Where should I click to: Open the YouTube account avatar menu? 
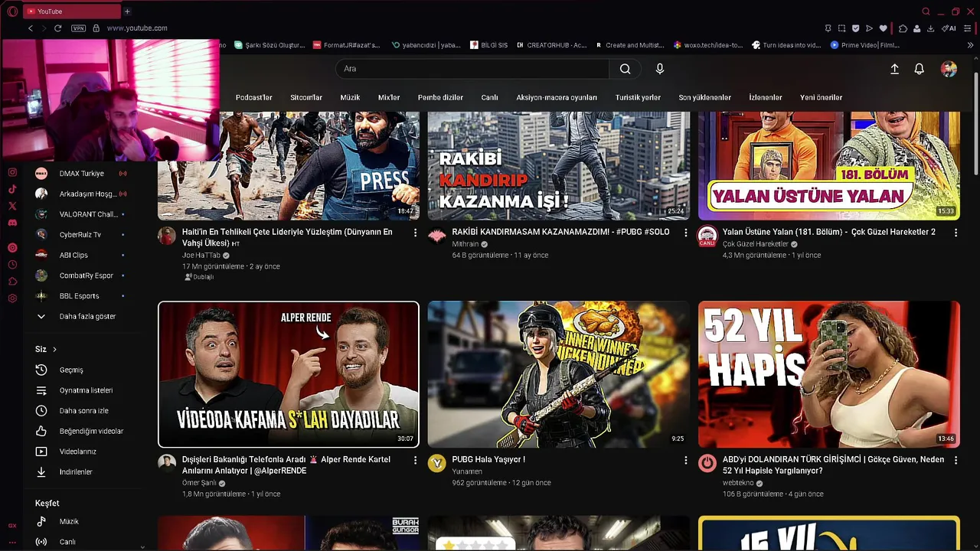coord(949,69)
